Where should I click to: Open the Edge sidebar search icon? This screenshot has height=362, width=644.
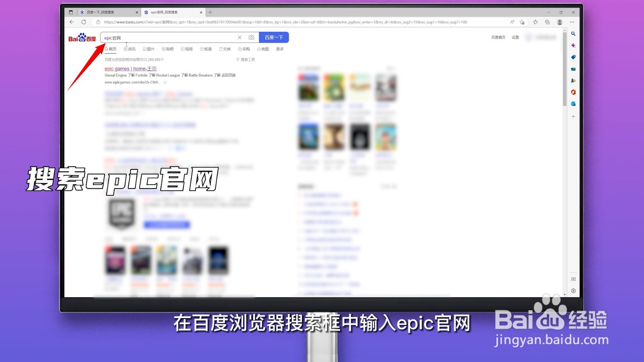[573, 34]
